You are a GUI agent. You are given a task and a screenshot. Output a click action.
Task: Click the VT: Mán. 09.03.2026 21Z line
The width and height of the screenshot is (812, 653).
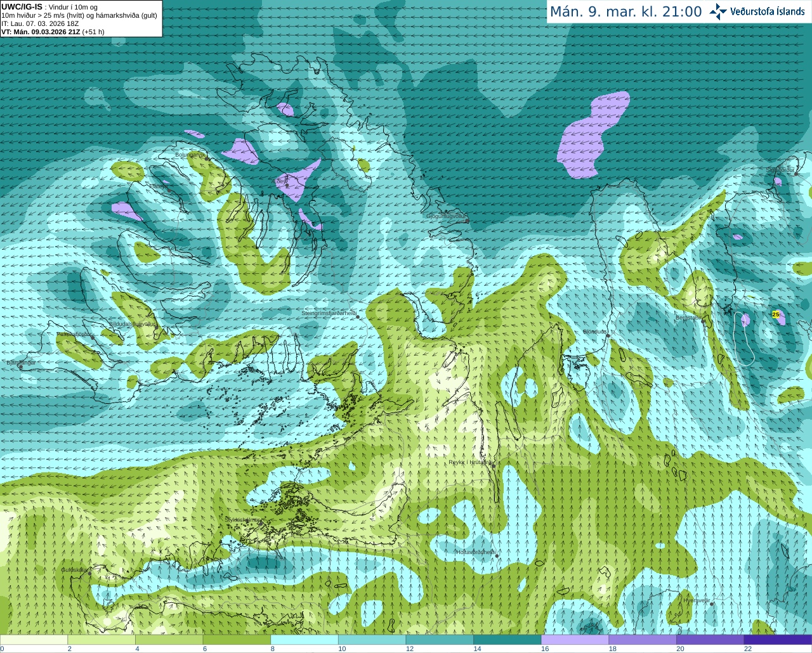click(53, 32)
